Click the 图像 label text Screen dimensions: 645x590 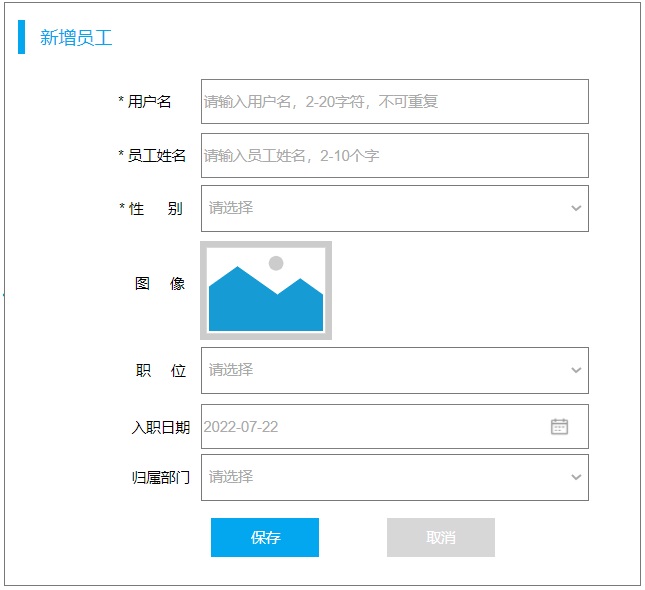[x=160, y=283]
